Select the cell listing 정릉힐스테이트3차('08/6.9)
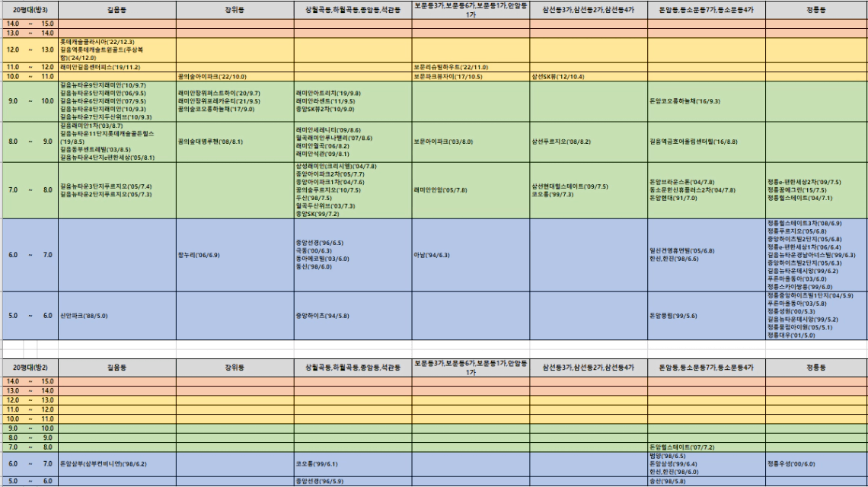This screenshot has width=868, height=487. (816, 255)
